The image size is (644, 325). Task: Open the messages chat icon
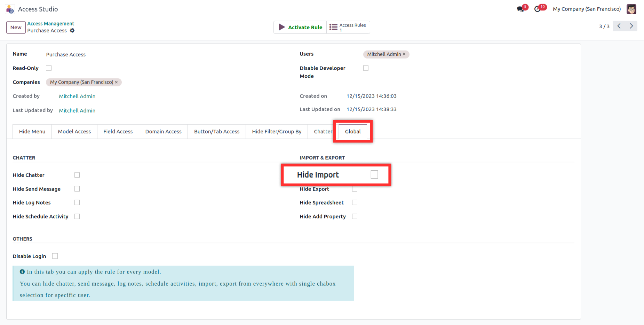[520, 9]
